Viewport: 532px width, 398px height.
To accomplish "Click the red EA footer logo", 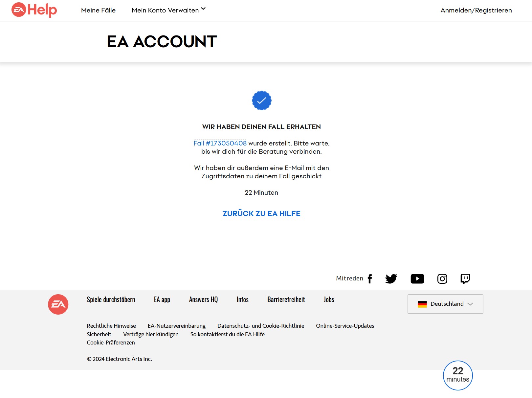I will pyautogui.click(x=58, y=304).
